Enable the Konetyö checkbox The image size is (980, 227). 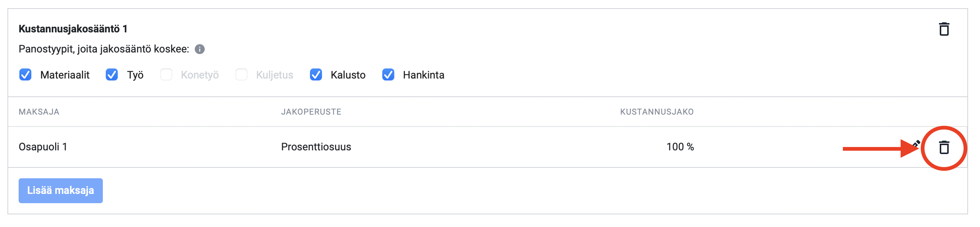pos(166,74)
